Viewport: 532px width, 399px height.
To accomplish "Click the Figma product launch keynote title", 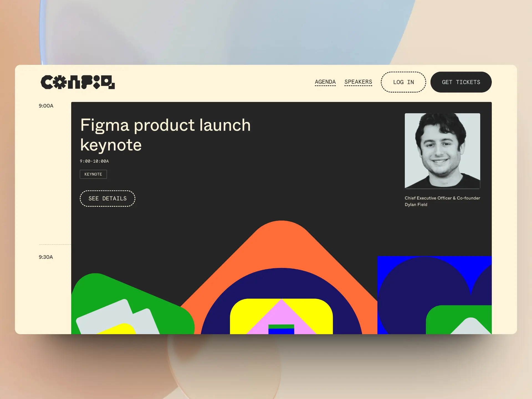I will tap(165, 135).
